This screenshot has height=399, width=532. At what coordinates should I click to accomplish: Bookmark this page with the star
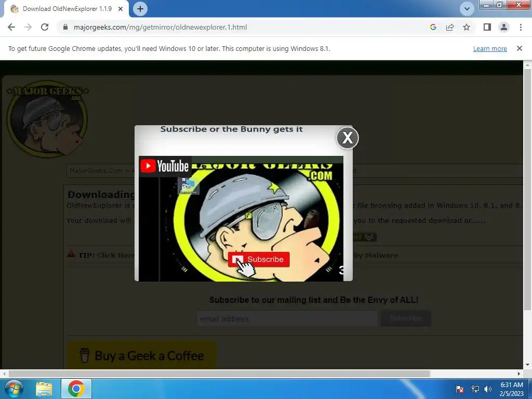(467, 27)
